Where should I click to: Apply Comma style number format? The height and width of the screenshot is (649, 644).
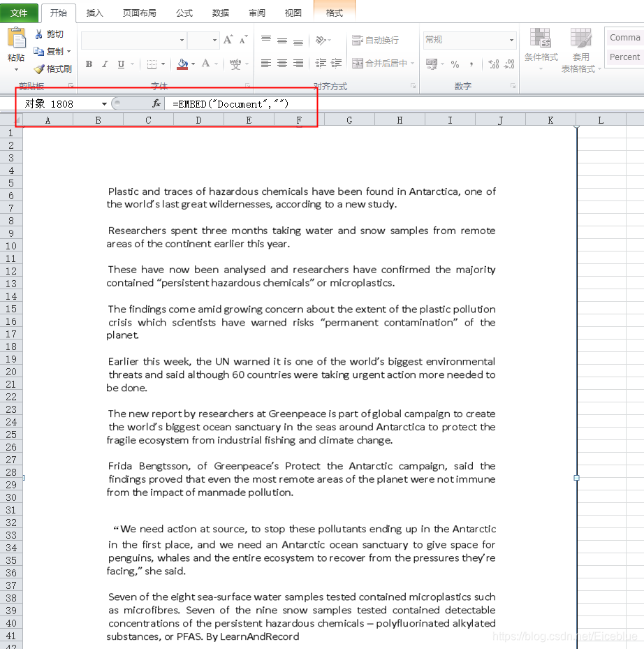coord(471,64)
